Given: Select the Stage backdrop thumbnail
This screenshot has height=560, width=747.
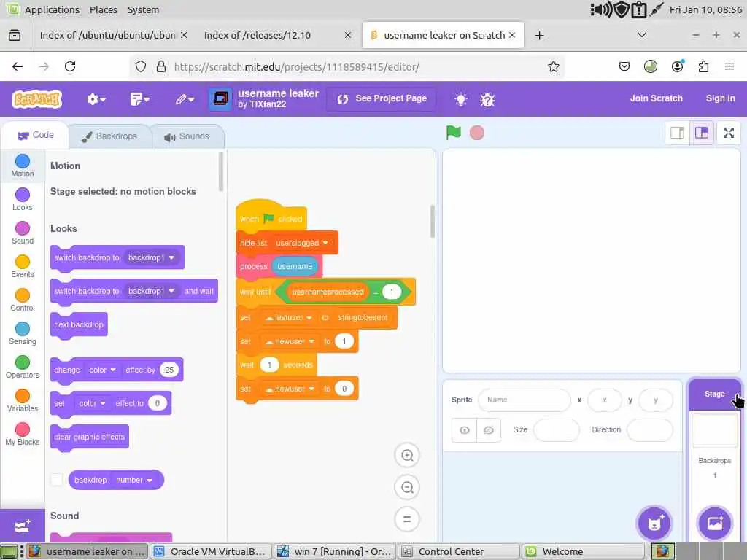Looking at the screenshot, I should pyautogui.click(x=715, y=430).
